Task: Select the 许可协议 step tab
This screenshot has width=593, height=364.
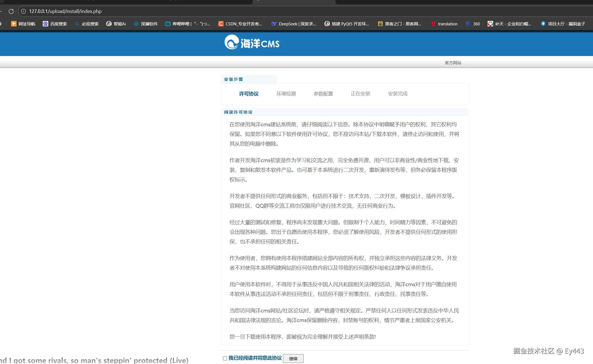Action: click(x=249, y=94)
